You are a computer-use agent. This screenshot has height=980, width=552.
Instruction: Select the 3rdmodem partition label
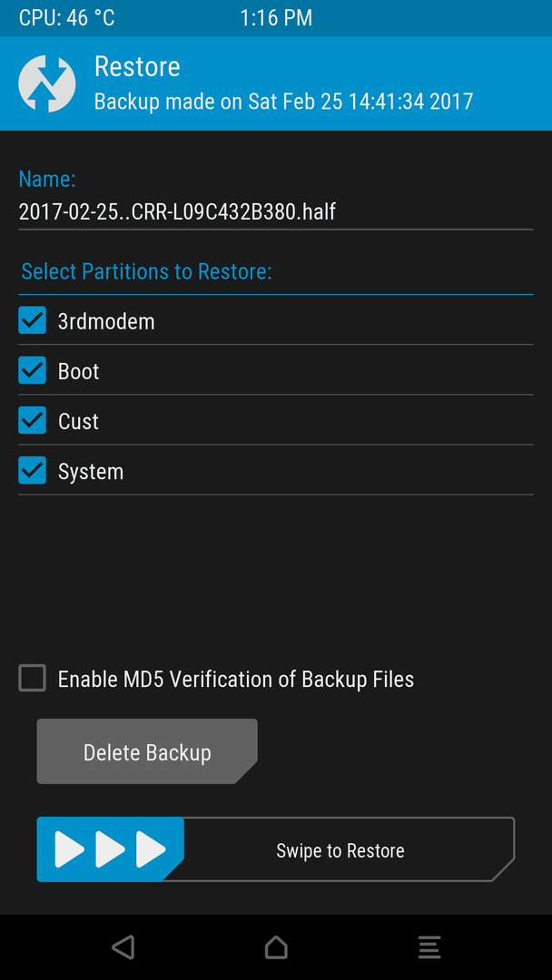(x=106, y=321)
